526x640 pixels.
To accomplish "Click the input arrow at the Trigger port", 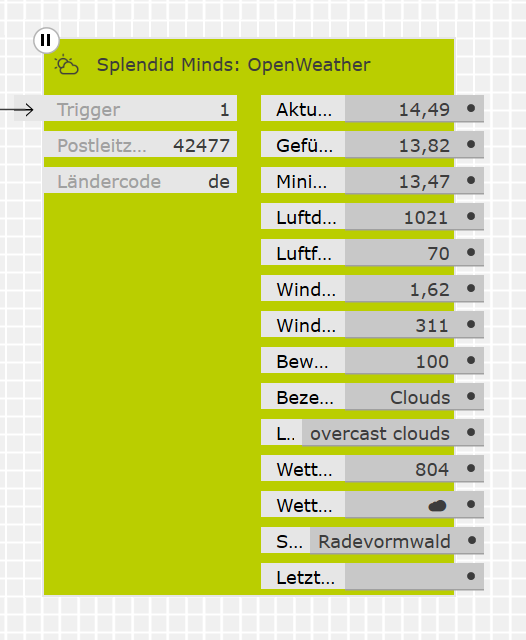I will (x=17, y=109).
